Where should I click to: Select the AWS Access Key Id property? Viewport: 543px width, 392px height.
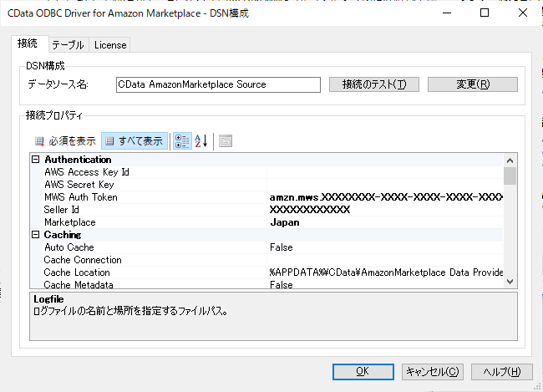(x=87, y=172)
